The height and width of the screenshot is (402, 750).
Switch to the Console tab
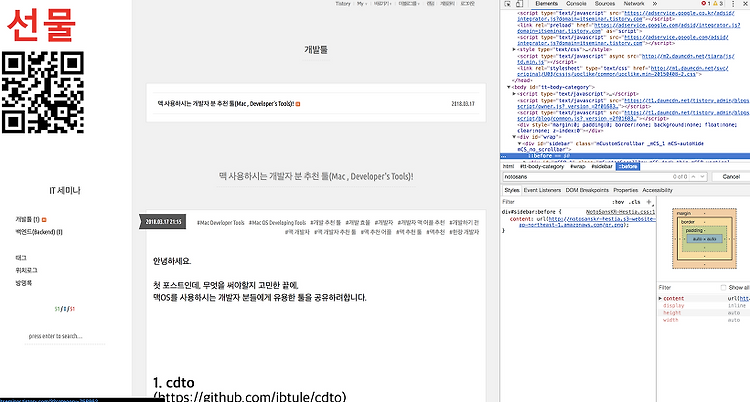click(x=576, y=3)
